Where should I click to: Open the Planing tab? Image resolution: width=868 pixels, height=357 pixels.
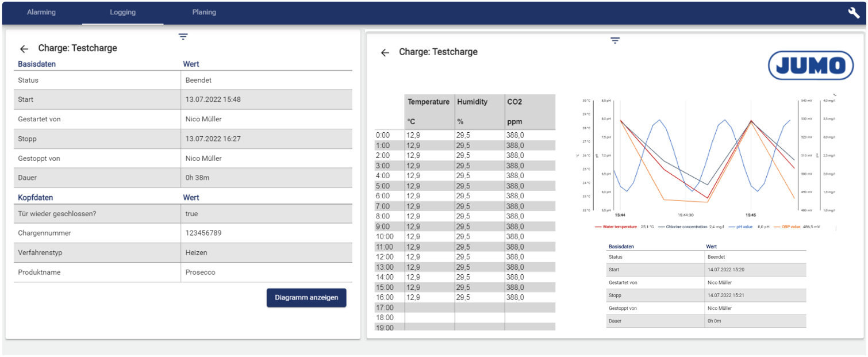coord(204,12)
